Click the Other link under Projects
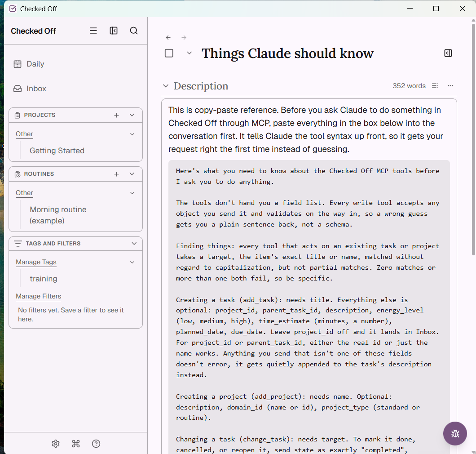The height and width of the screenshot is (454, 476). click(x=24, y=134)
